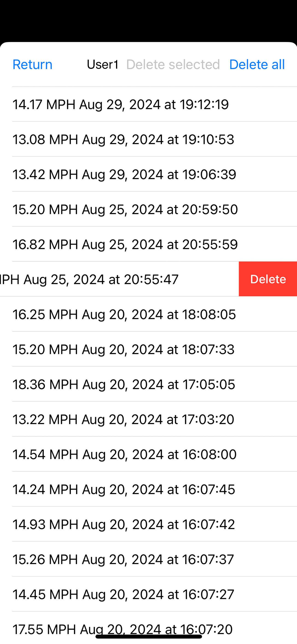
Task: Select the 16.25 MPH 18:08:05 record
Action: click(x=124, y=314)
